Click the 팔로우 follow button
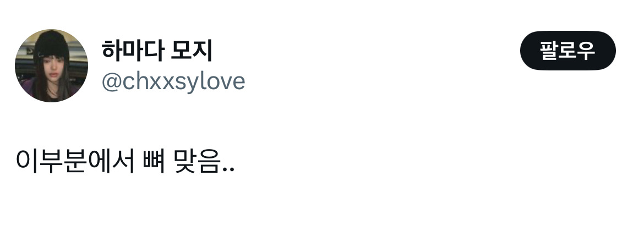The image size is (644, 225). (567, 51)
